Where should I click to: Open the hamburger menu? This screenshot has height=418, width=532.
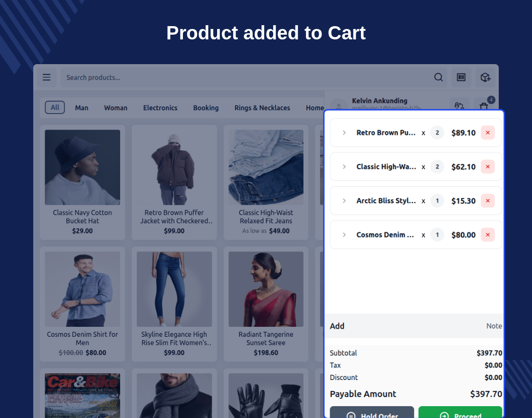click(47, 77)
